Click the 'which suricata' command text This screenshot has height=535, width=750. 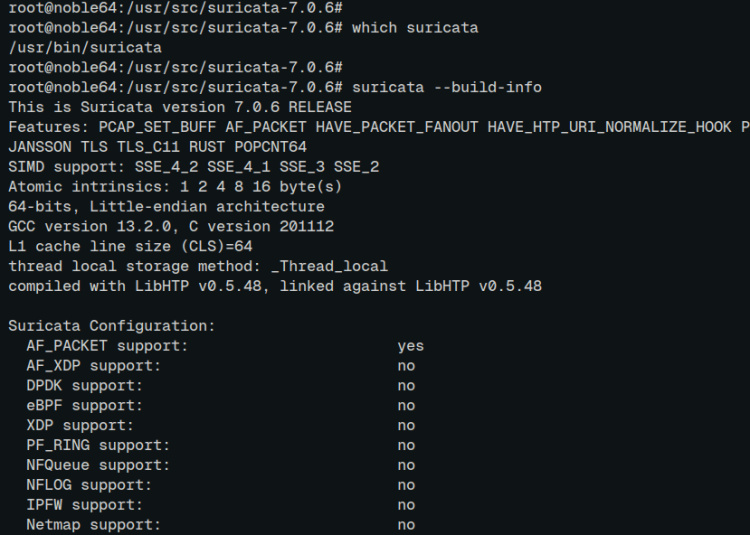(415, 27)
